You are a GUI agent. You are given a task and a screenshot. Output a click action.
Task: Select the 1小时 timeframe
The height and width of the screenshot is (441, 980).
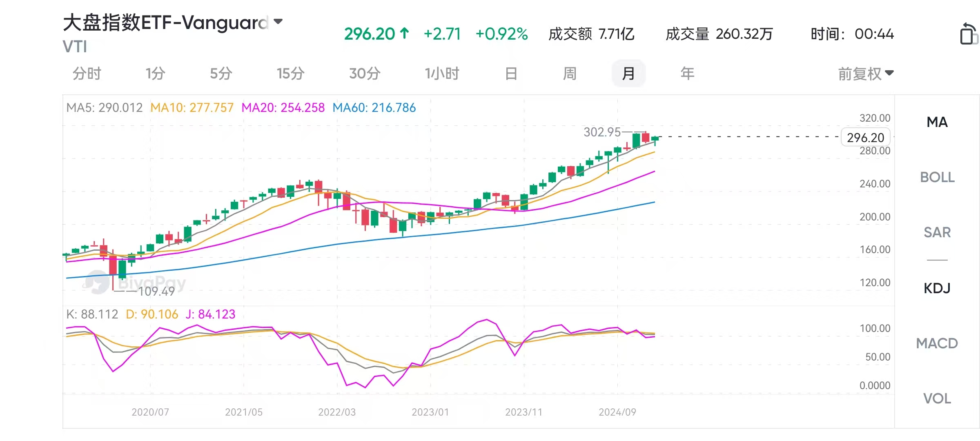coord(442,74)
